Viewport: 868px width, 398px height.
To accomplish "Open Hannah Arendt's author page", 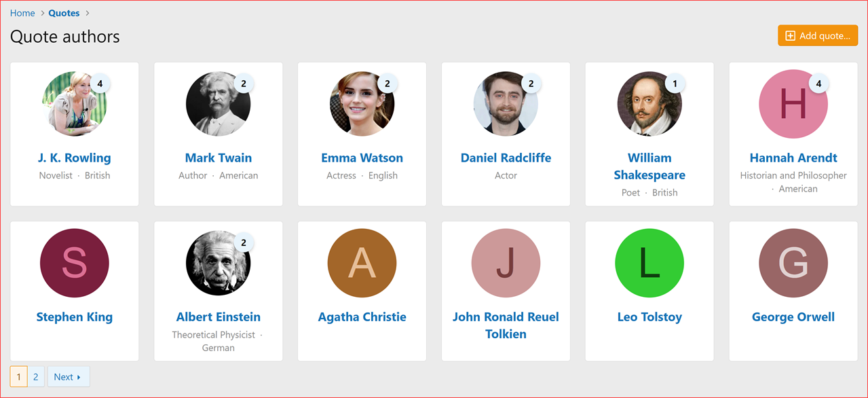I will 793,157.
